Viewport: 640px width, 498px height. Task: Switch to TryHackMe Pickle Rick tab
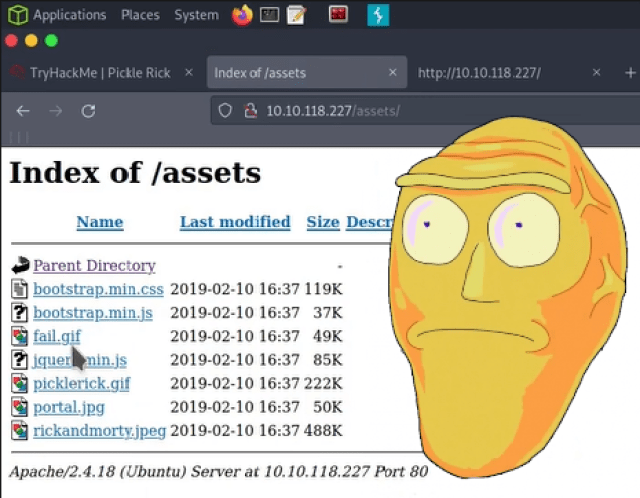coord(100,73)
